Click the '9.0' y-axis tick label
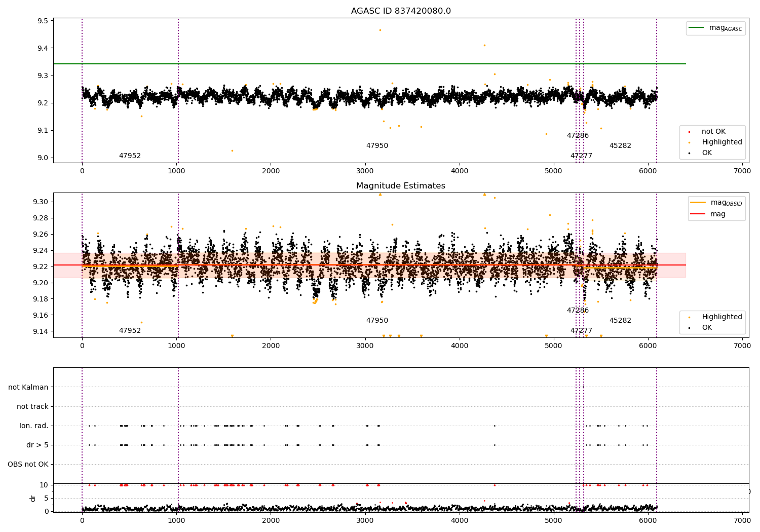 click(43, 158)
